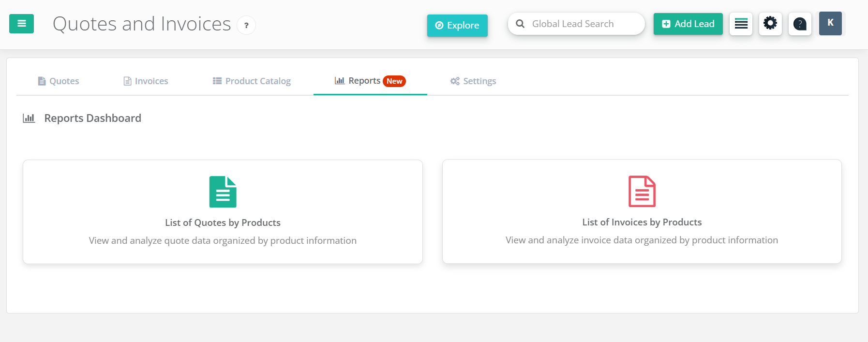
Task: Click the Add Lead button
Action: [x=688, y=24]
